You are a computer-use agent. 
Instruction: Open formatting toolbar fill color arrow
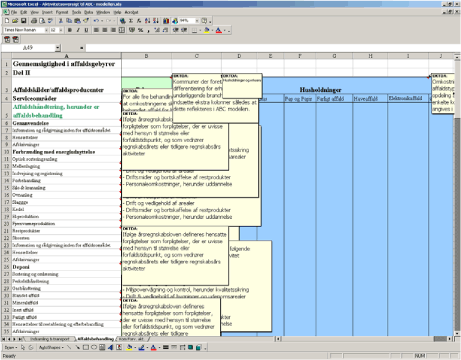pos(212,30)
